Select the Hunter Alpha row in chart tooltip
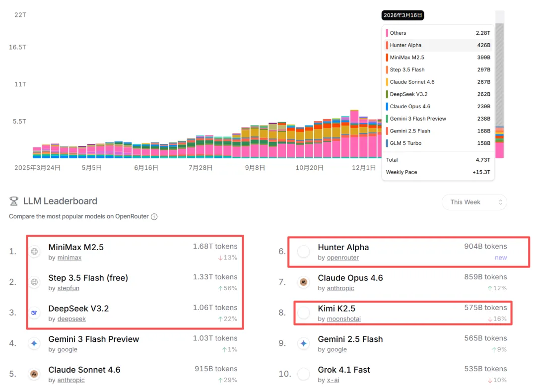This screenshot has width=536, height=392. [438, 45]
